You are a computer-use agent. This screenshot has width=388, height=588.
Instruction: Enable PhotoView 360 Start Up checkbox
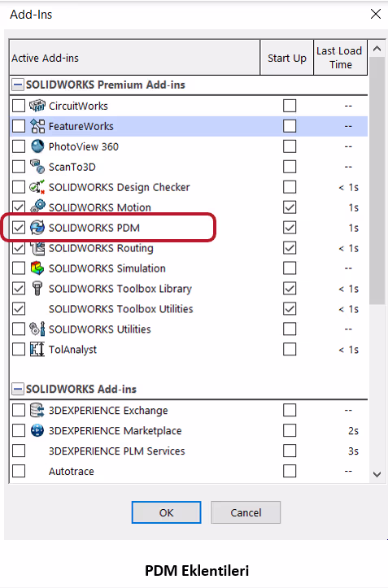[x=290, y=146]
